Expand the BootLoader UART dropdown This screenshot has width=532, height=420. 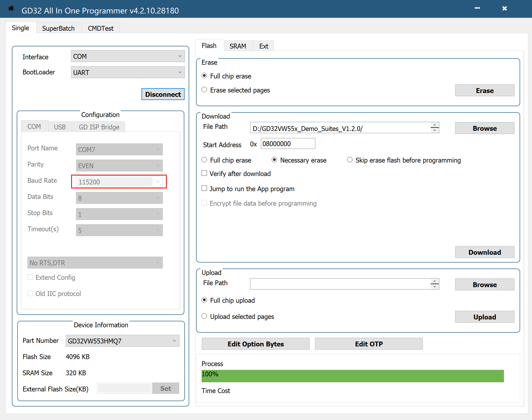pyautogui.click(x=128, y=73)
